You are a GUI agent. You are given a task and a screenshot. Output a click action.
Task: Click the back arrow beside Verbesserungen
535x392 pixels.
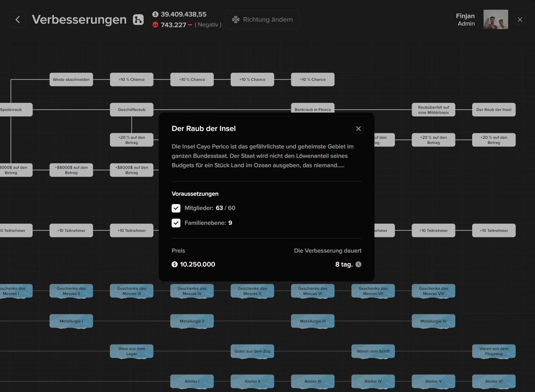(18, 20)
